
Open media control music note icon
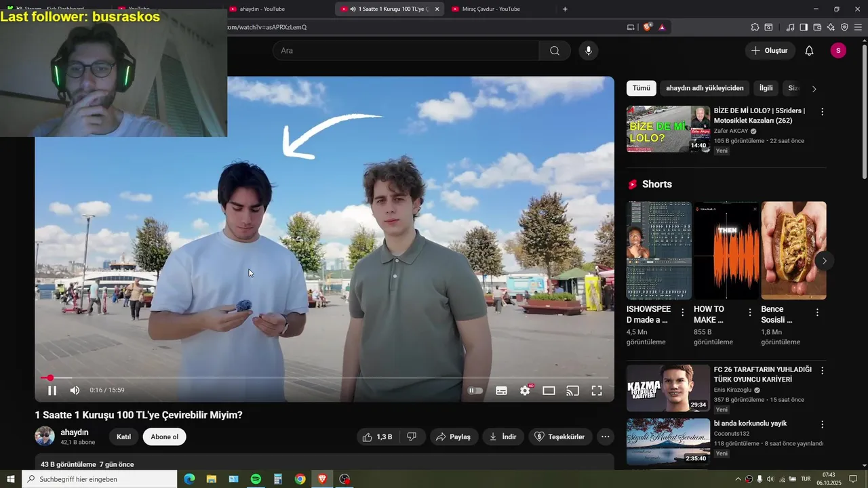coord(790,27)
